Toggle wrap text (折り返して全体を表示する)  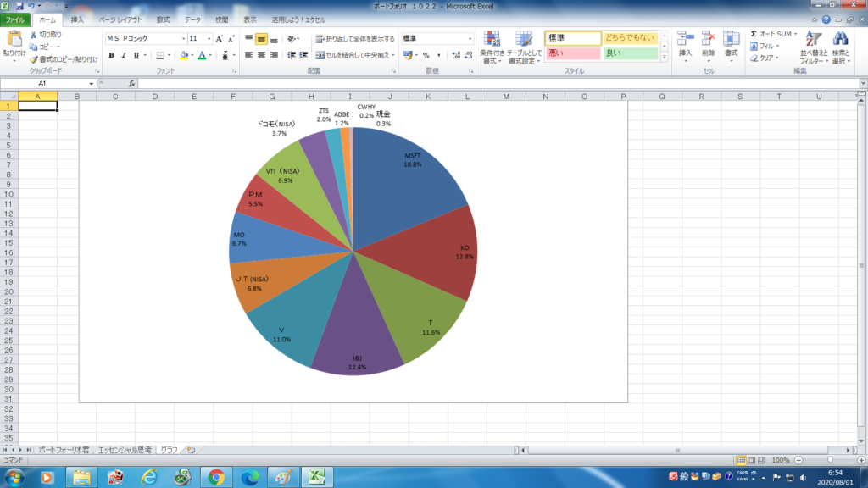[355, 39]
